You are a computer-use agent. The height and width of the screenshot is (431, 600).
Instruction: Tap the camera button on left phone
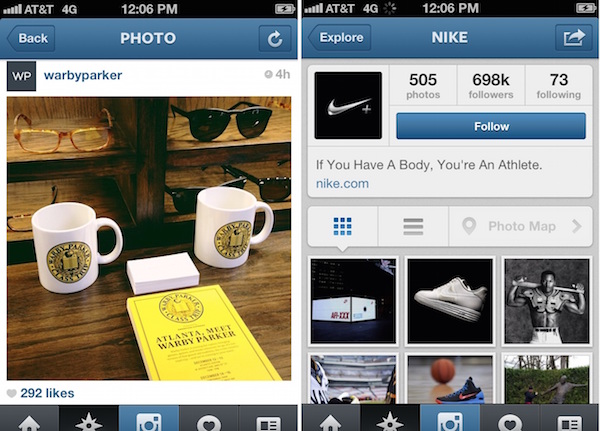click(x=149, y=419)
